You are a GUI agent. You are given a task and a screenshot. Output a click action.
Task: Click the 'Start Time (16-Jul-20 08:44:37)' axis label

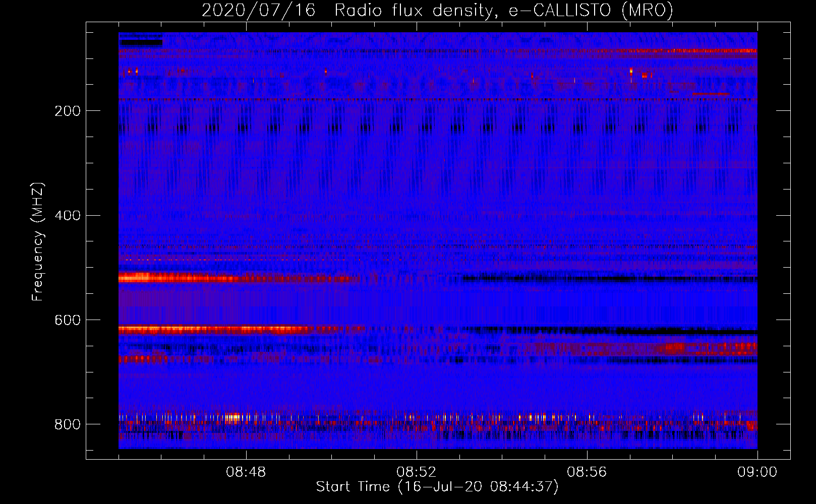pos(437,487)
